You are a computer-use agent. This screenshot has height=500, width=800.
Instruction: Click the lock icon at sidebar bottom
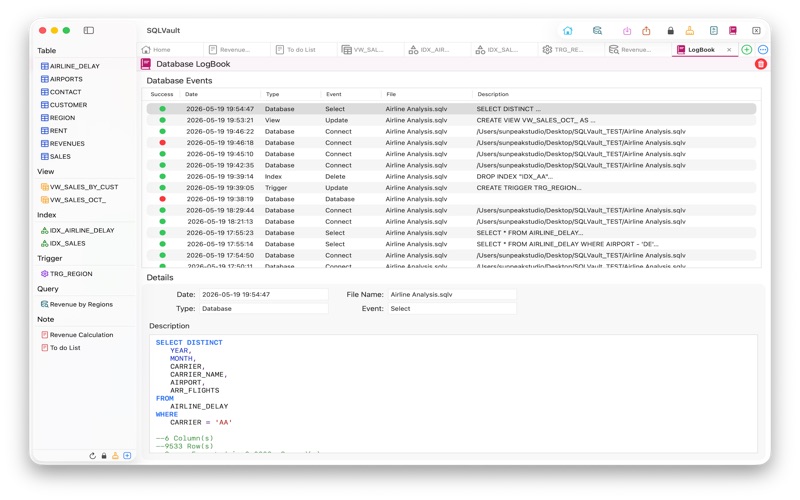pyautogui.click(x=104, y=456)
